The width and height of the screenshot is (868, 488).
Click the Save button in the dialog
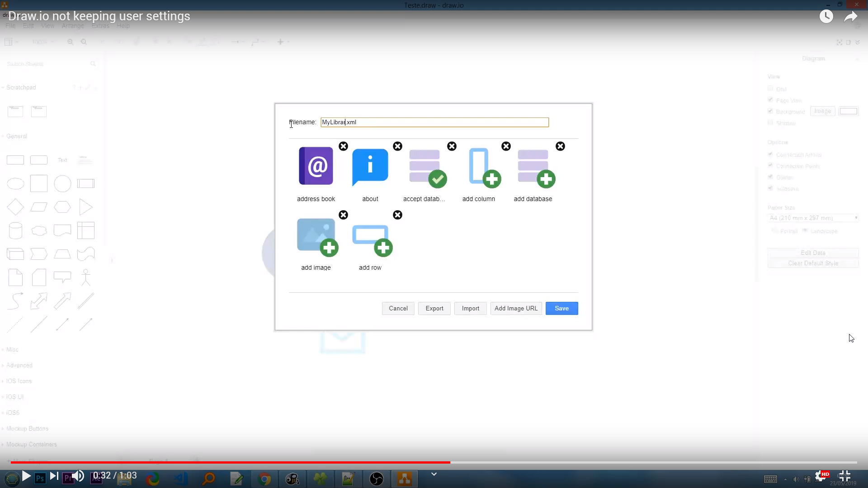(x=561, y=308)
